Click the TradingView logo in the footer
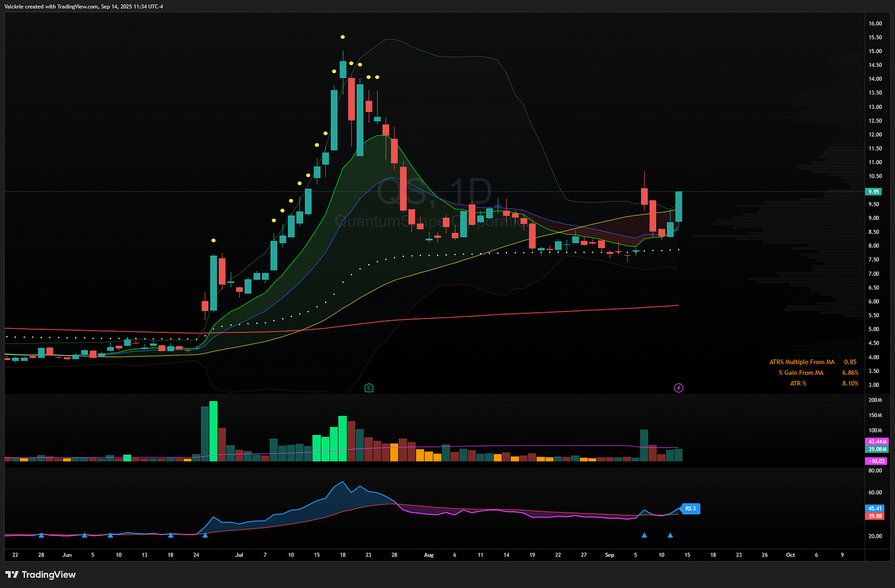 point(41,574)
